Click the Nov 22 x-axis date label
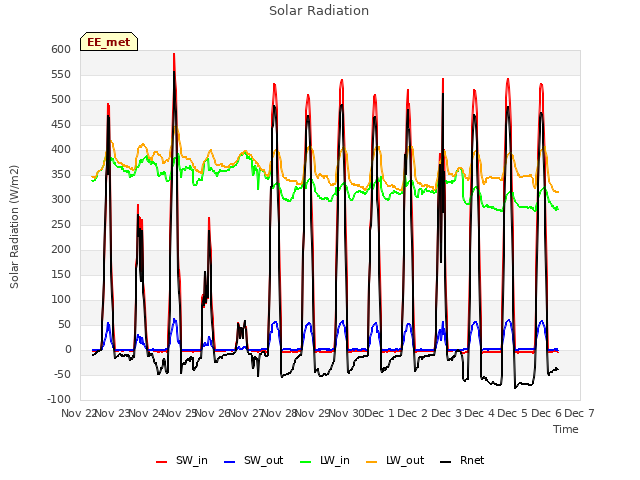 click(78, 413)
